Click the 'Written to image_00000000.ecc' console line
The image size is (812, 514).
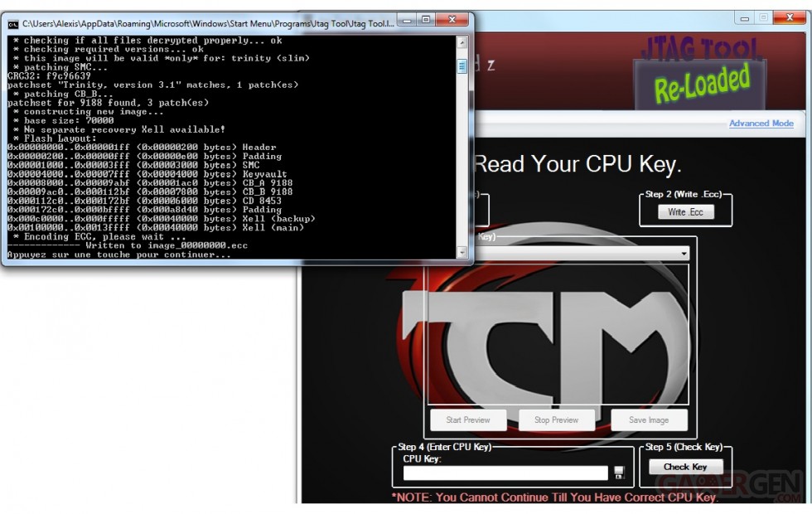tap(128, 245)
